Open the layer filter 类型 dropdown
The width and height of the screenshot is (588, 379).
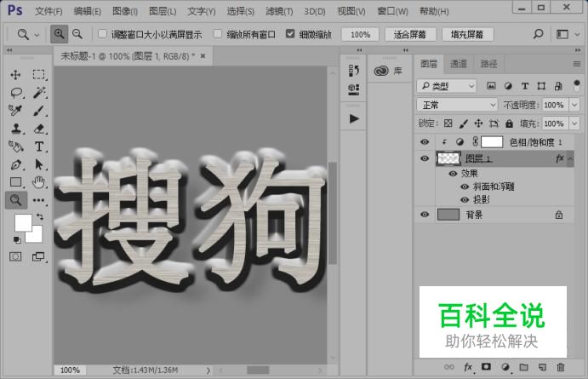pos(447,86)
